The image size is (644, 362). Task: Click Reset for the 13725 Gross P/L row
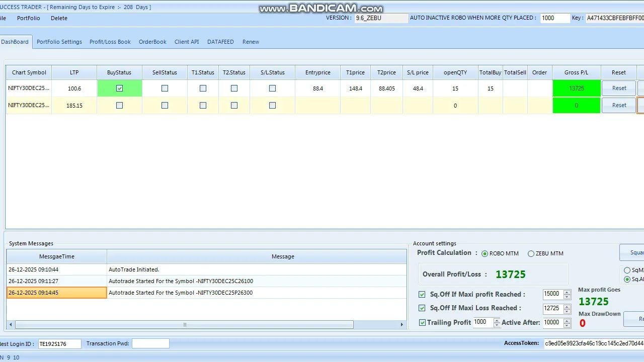click(x=619, y=88)
